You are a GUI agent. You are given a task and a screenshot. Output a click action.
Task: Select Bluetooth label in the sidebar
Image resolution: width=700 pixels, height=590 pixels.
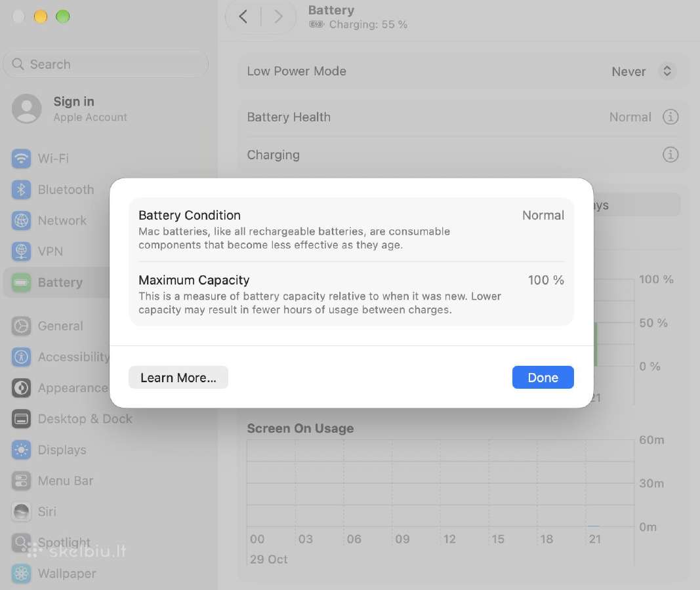[x=66, y=189]
